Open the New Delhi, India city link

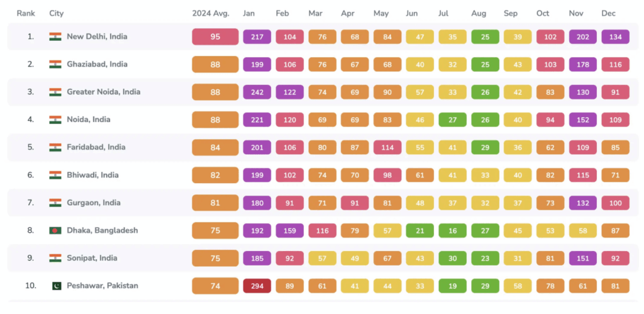pyautogui.click(x=97, y=36)
